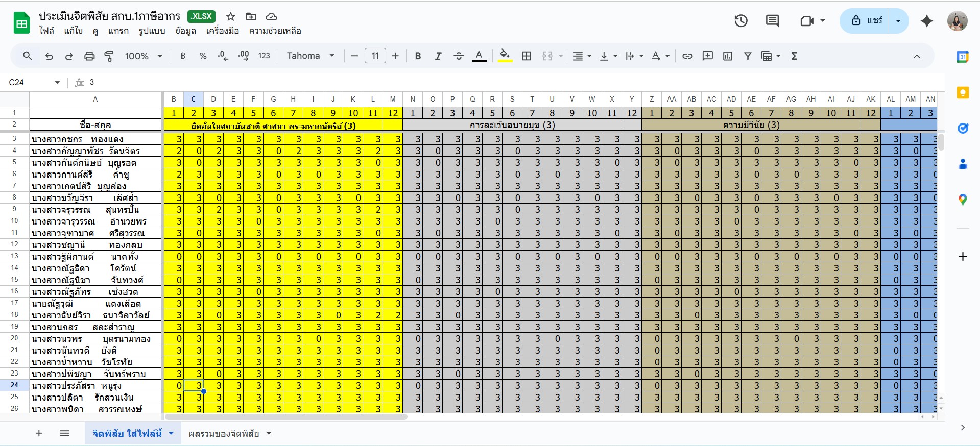The height and width of the screenshot is (446, 980).
Task: Toggle strikethrough formatting
Action: (x=458, y=56)
